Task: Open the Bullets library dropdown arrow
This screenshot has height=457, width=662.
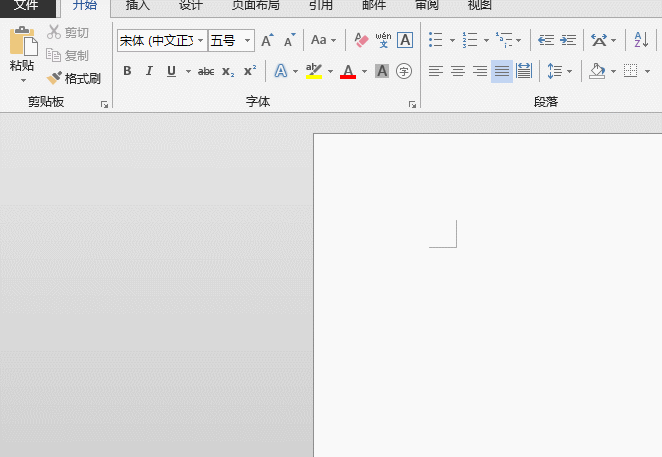Action: point(452,41)
